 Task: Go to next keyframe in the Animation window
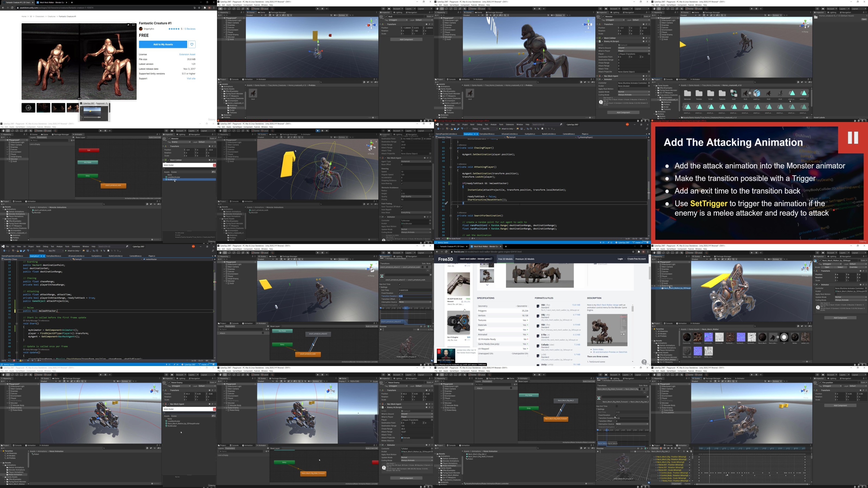click(676, 448)
